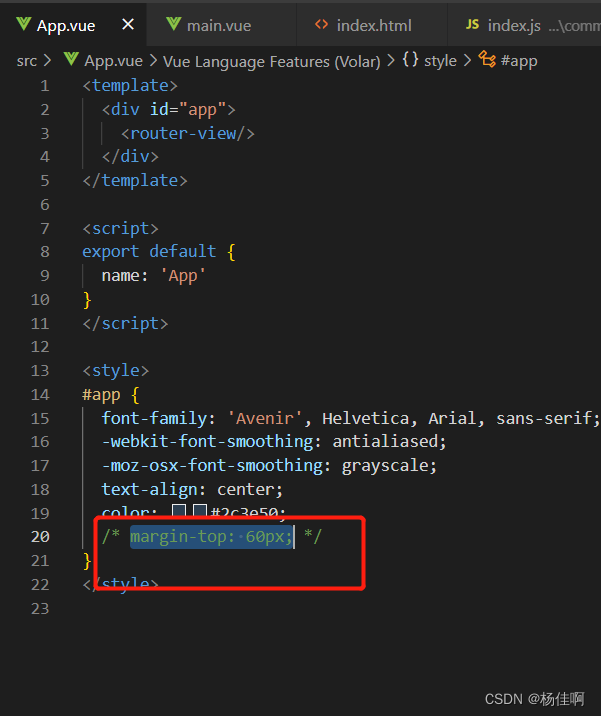Click the <router-view/> tag
The width and height of the screenshot is (601, 716).
click(188, 133)
